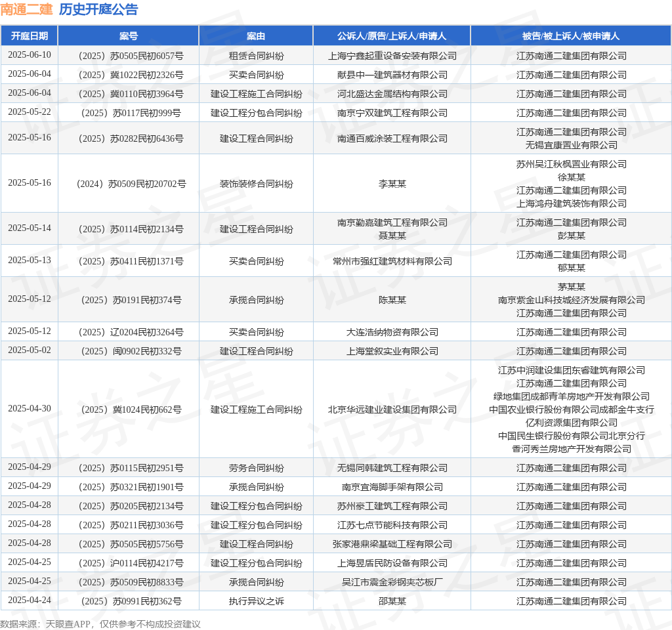Click the date cell 2025-05-14
Image resolution: width=672 pixels, height=630 pixels.
[x=29, y=228]
